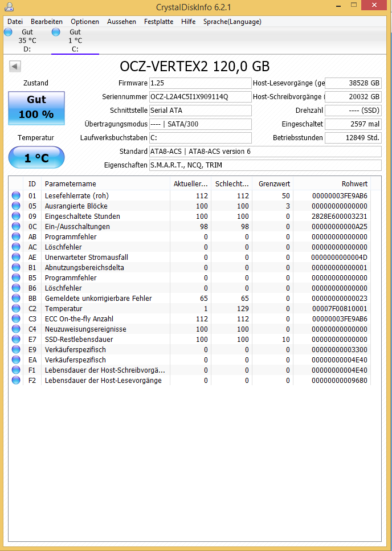Click status orb for Abnutzungsbereichsdelta row
This screenshot has width=392, height=551.
[16, 267]
